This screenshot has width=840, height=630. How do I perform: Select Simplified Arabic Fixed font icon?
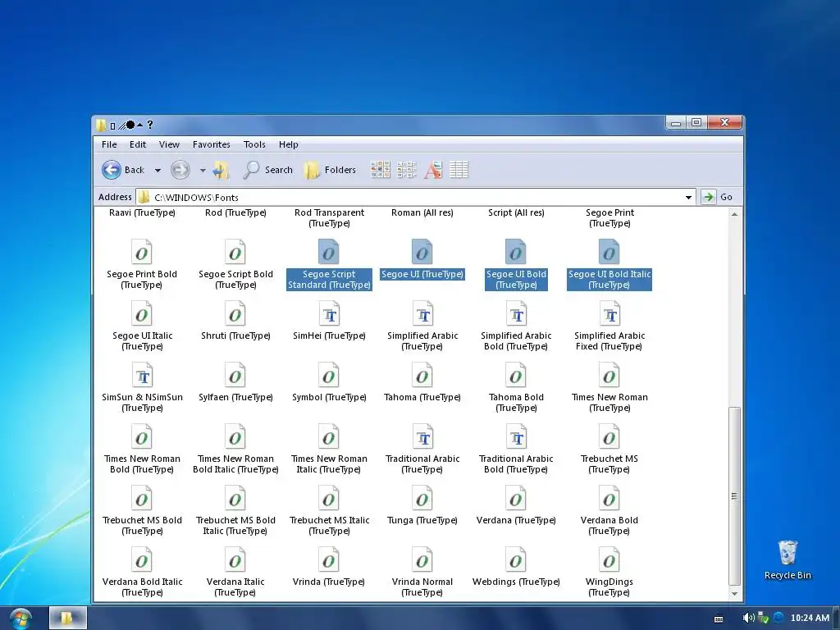[x=609, y=313]
